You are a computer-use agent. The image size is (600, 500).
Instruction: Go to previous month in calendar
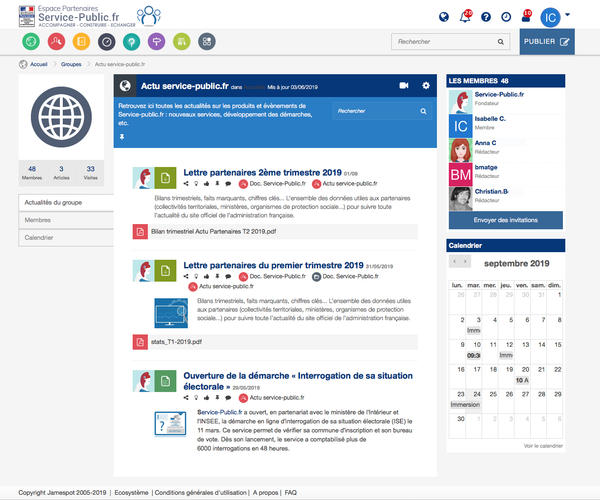point(455,261)
